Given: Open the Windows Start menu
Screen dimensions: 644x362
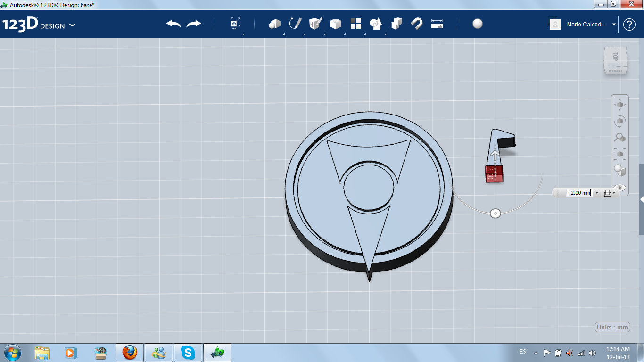Looking at the screenshot, I should [12, 353].
